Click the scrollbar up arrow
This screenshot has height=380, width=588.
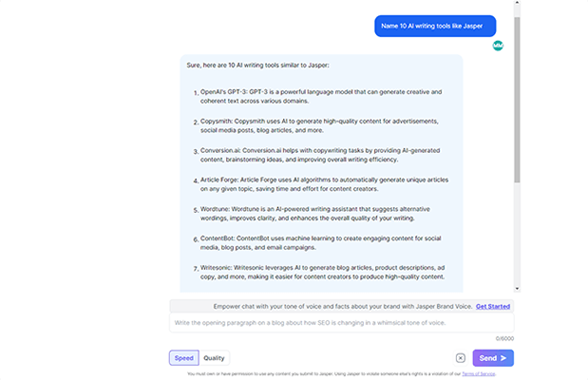pyautogui.click(x=517, y=5)
